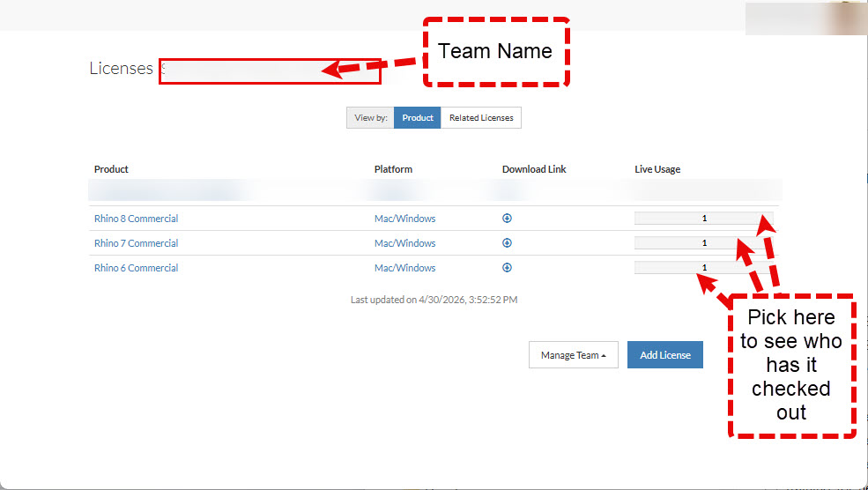Open the Rhino 8 Commercial link
Image resolution: width=868 pixels, height=490 pixels.
pos(137,219)
